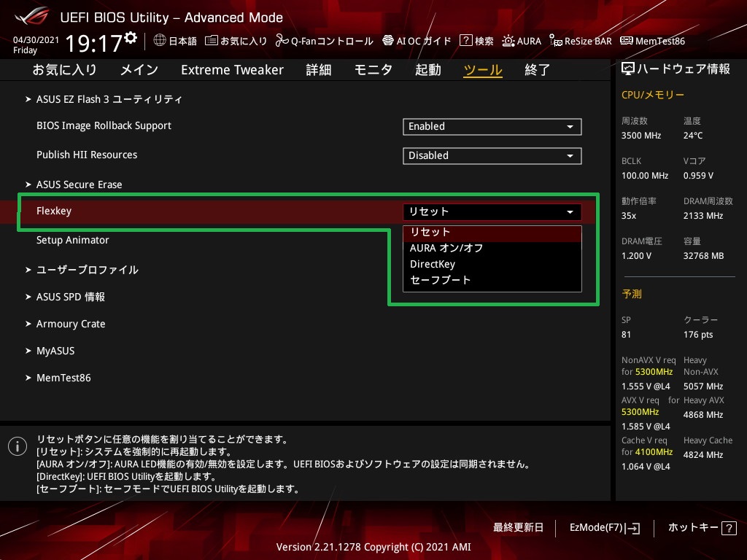
Task: Click the 3500 MHz frequency value
Action: coord(641,136)
